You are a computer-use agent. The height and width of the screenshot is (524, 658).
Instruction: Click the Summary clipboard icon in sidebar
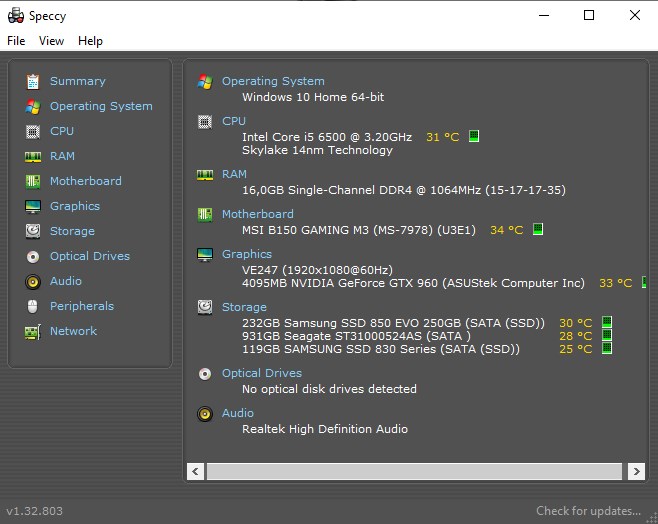(33, 81)
